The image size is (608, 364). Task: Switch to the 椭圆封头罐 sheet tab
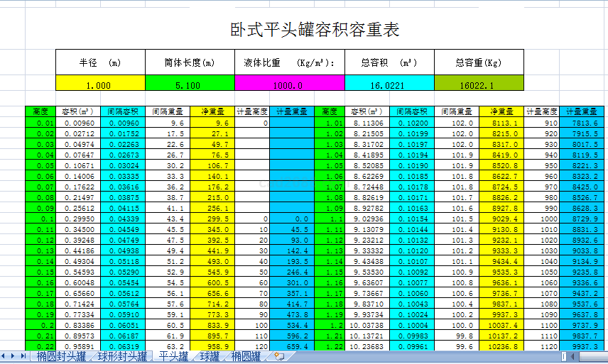(62, 356)
